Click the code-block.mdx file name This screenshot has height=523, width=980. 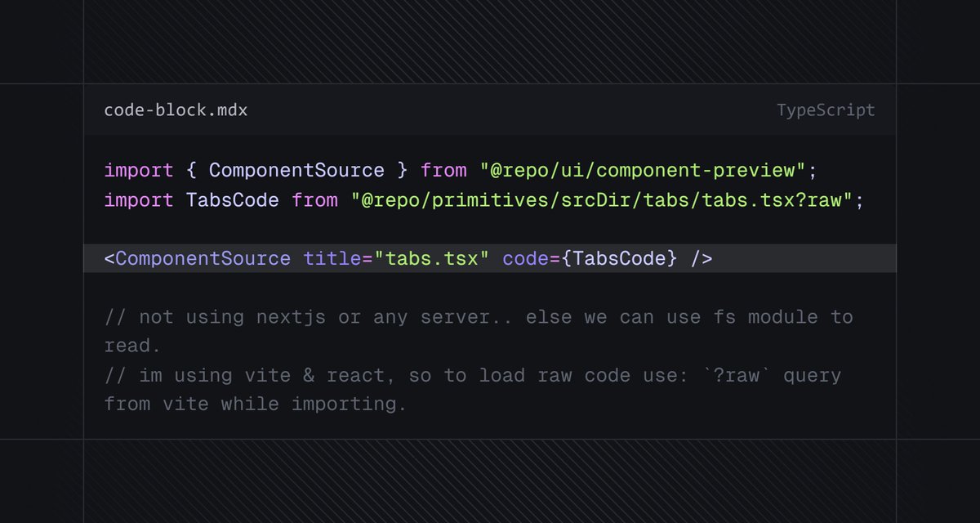click(x=176, y=110)
